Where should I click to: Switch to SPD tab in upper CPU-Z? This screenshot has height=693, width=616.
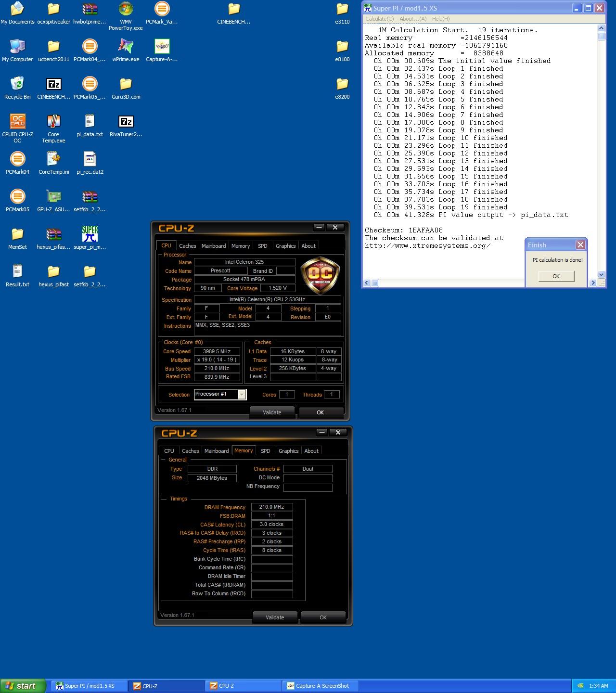tap(263, 246)
